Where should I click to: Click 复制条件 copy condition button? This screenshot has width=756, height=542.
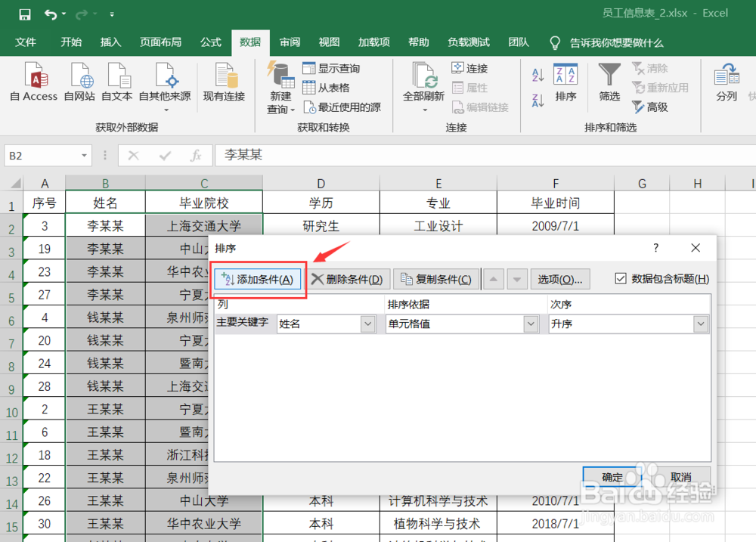436,279
